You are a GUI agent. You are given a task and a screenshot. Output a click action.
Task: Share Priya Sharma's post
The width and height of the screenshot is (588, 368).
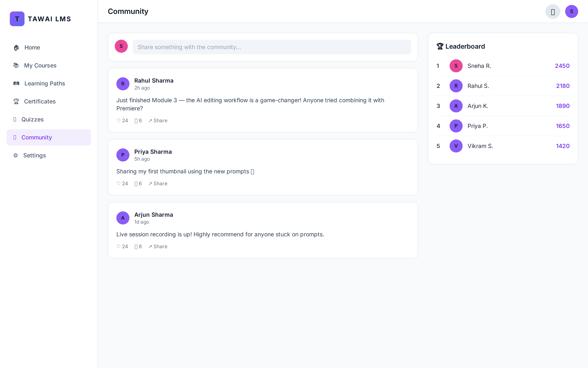[x=158, y=184]
